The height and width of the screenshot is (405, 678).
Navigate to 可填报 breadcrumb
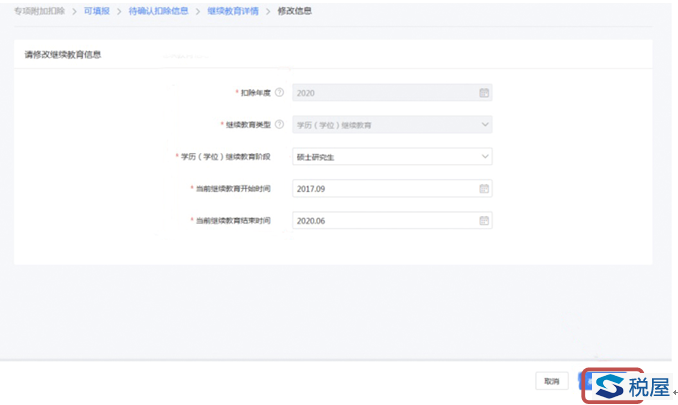point(98,11)
